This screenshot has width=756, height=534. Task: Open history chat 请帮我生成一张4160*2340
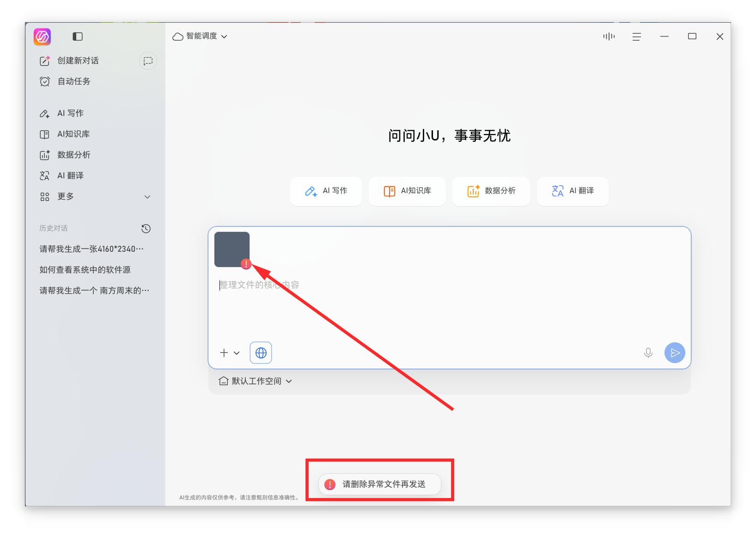[91, 249]
